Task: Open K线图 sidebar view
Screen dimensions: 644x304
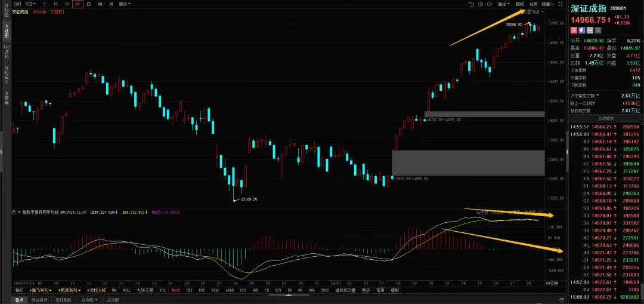Action: click(x=6, y=32)
